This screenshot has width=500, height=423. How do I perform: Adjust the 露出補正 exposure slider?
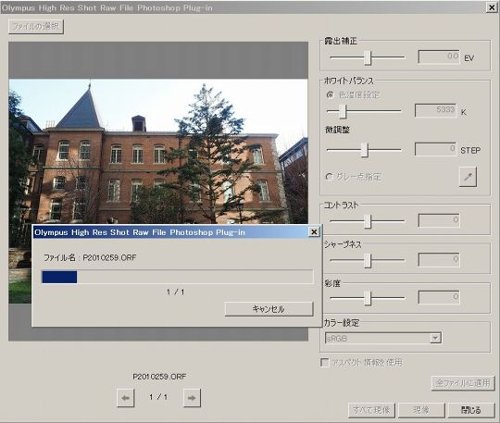[x=367, y=58]
